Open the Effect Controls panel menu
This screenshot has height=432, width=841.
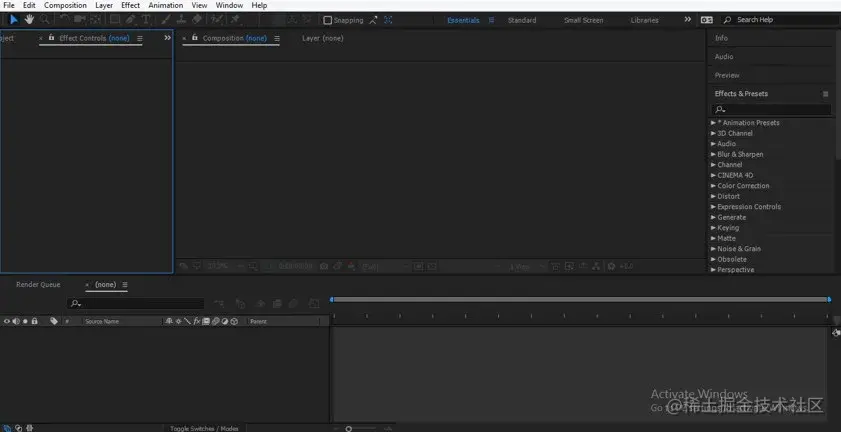tap(140, 39)
